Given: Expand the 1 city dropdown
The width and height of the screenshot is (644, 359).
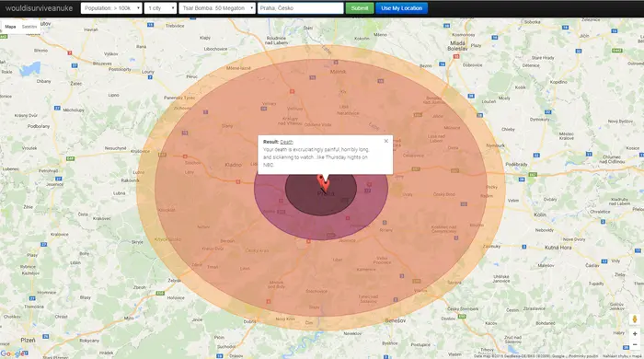Looking at the screenshot, I should [x=160, y=8].
